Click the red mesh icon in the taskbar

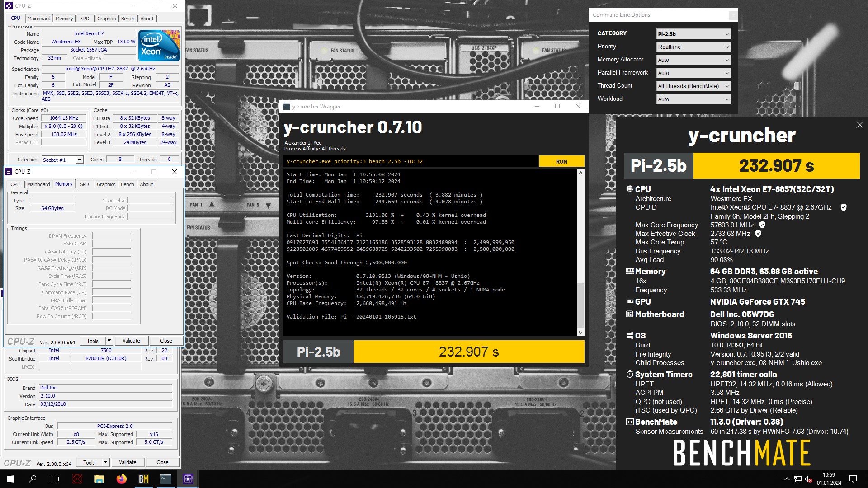coord(77,479)
